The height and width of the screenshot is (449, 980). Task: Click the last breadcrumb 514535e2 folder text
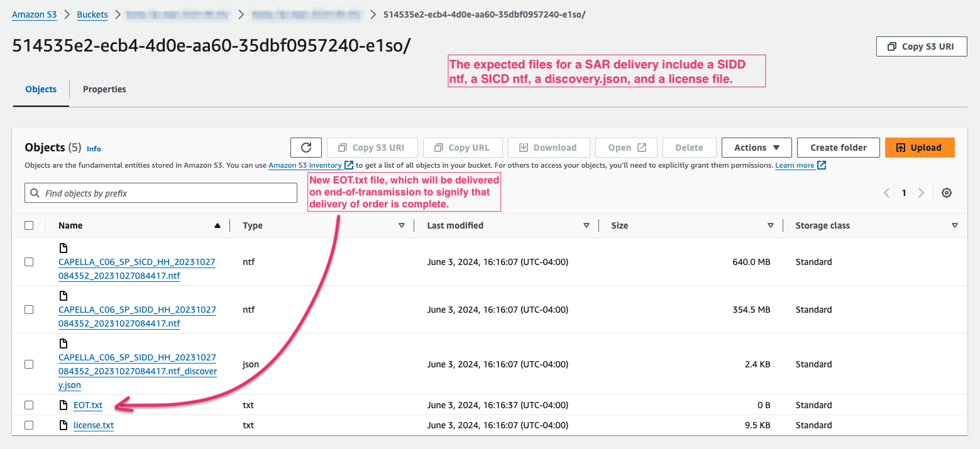click(x=484, y=14)
